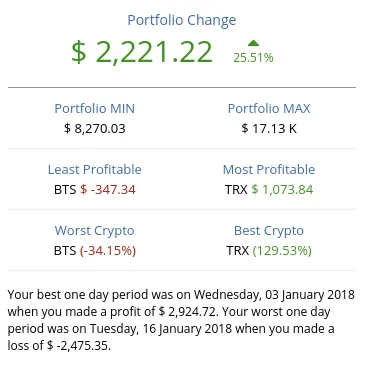Select the BTS (-34.15%) percentage
This screenshot has width=376, height=372.
95,251
